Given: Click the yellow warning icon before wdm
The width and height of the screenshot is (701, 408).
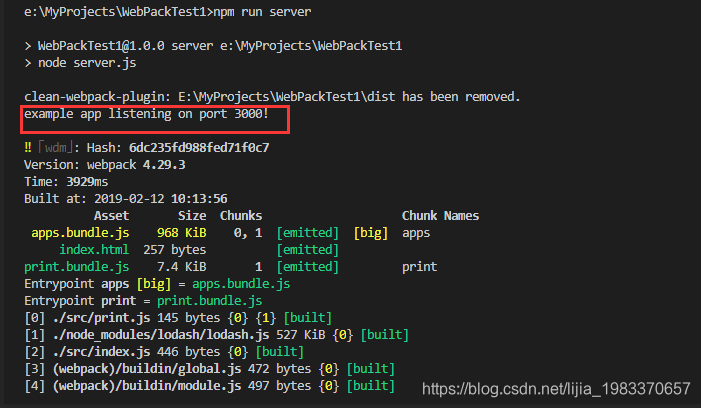Looking at the screenshot, I should (28, 147).
